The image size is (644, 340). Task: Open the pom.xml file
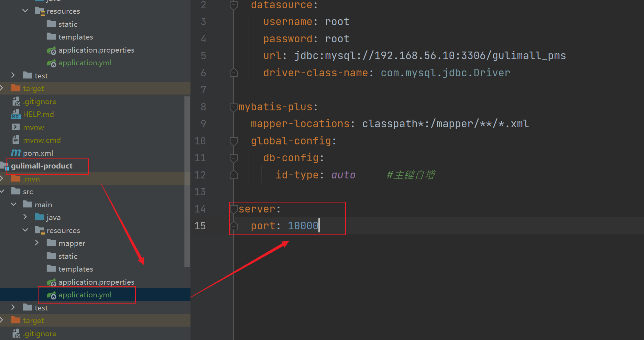38,153
